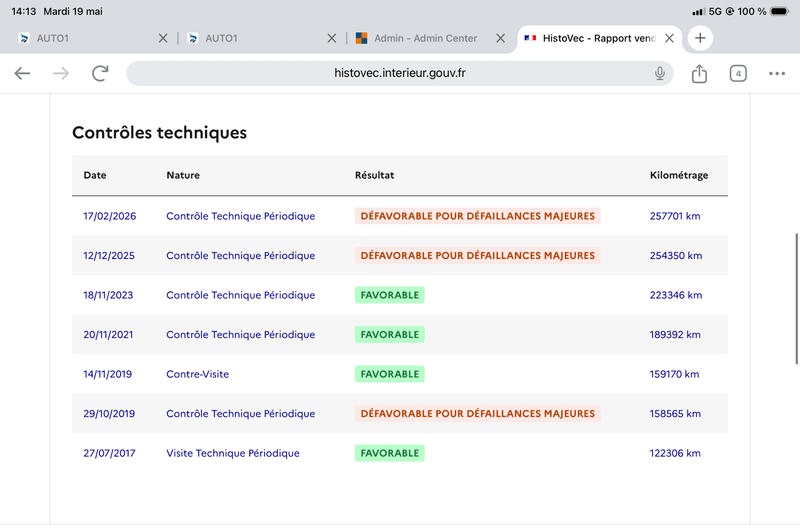Select the 17/02/2026 inspection date
This screenshot has height=525, width=800.
(110, 216)
